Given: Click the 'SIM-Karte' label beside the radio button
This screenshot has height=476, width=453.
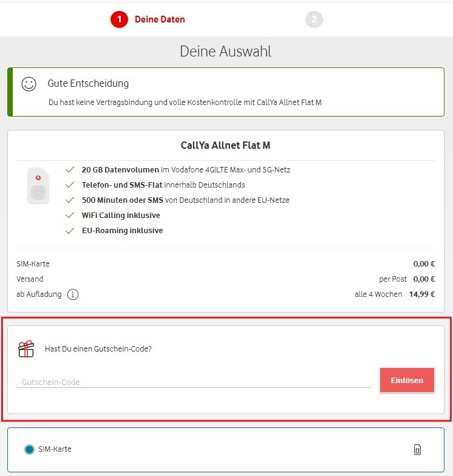Looking at the screenshot, I should (x=55, y=449).
